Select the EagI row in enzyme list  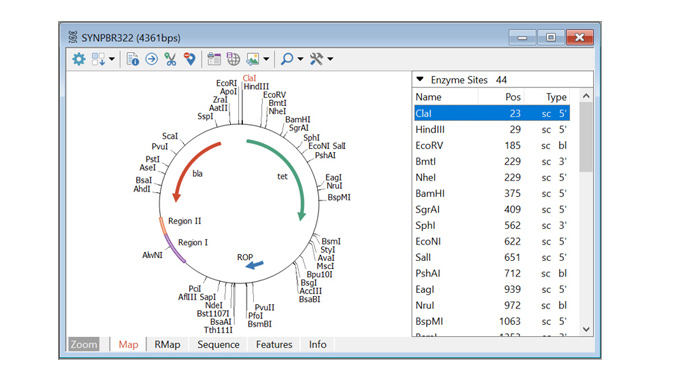(492, 289)
